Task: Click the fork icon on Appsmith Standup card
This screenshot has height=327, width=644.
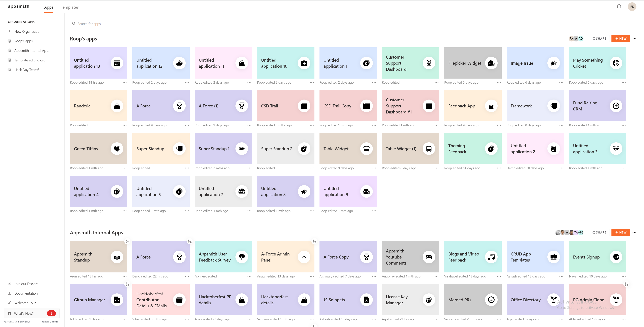Action: pyautogui.click(x=127, y=241)
